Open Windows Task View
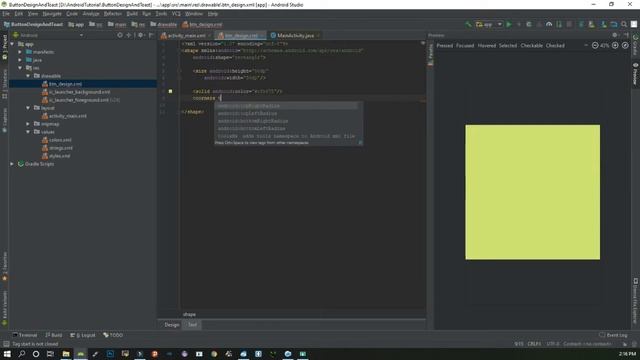The width and height of the screenshot is (640, 360). tap(50, 354)
